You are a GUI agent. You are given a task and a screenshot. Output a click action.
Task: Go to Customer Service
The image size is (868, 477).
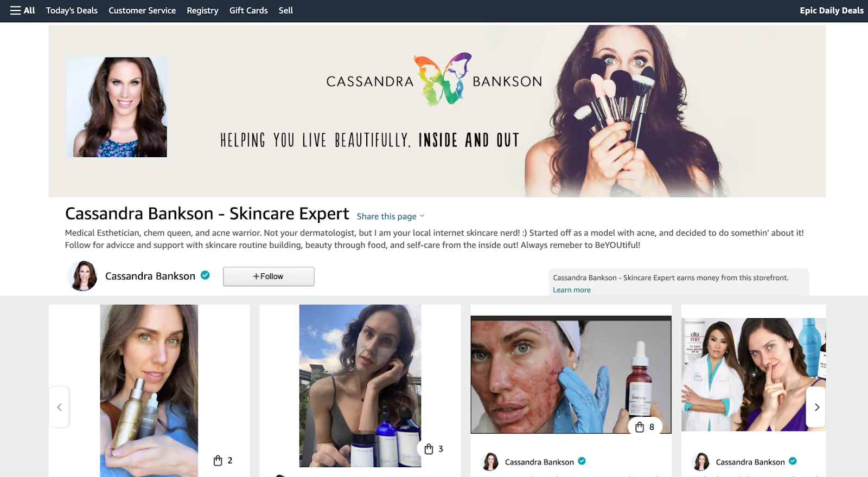point(142,10)
